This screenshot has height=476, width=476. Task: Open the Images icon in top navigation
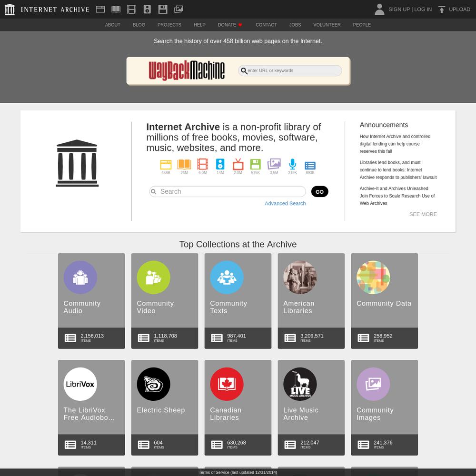[178, 10]
